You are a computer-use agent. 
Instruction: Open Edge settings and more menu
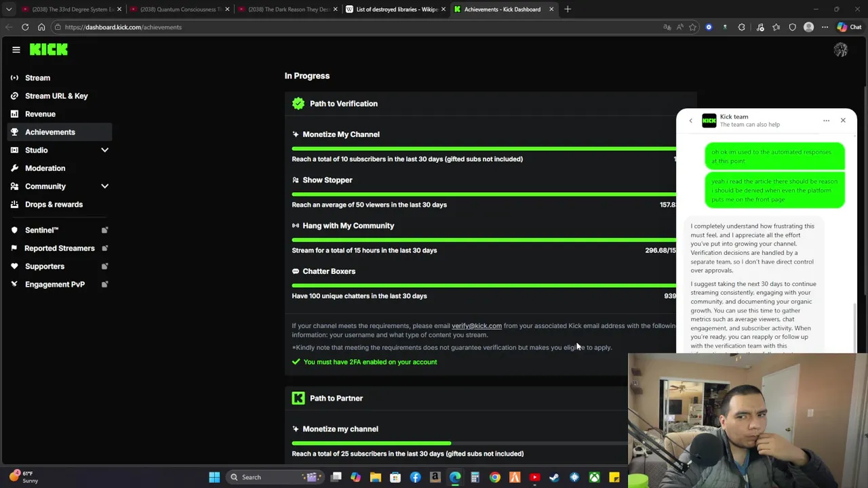click(825, 27)
